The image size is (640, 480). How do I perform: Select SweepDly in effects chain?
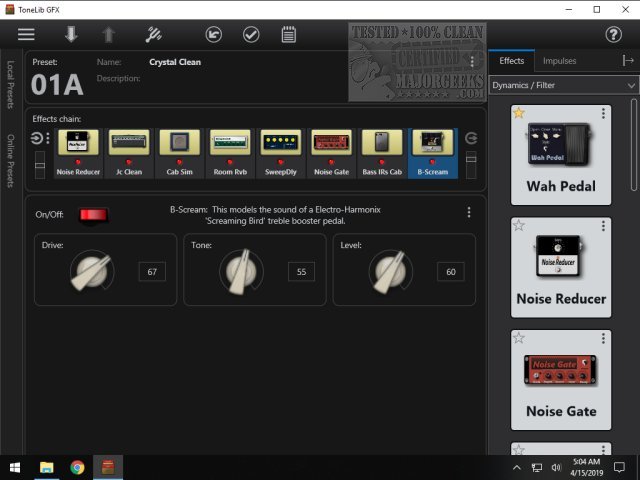280,153
